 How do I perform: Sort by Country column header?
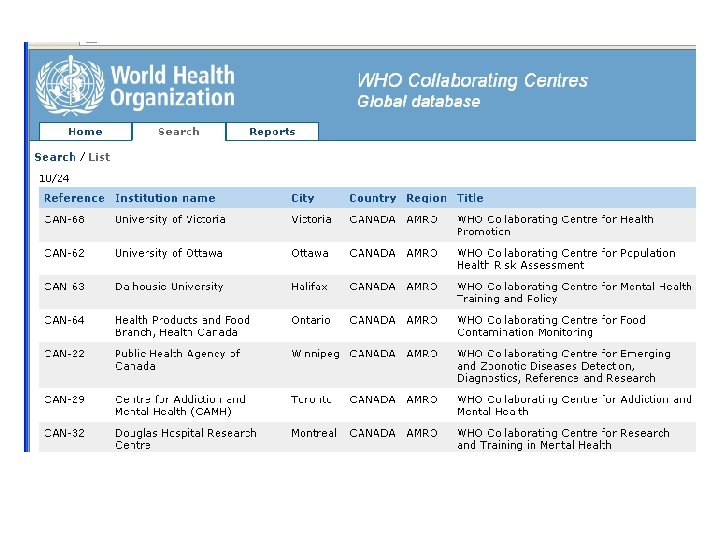(x=372, y=198)
